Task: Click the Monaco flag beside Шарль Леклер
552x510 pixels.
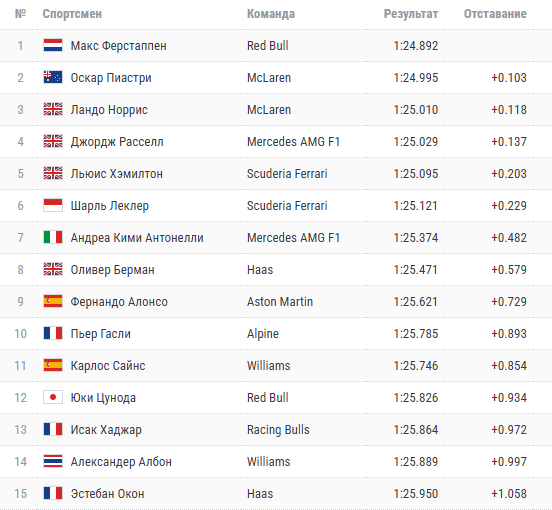Action: (x=53, y=206)
